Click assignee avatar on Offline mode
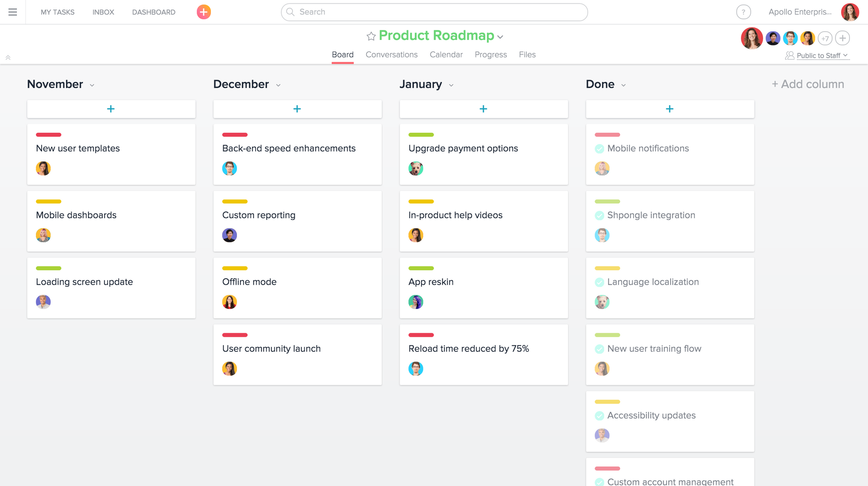The width and height of the screenshot is (868, 486). coord(230,302)
